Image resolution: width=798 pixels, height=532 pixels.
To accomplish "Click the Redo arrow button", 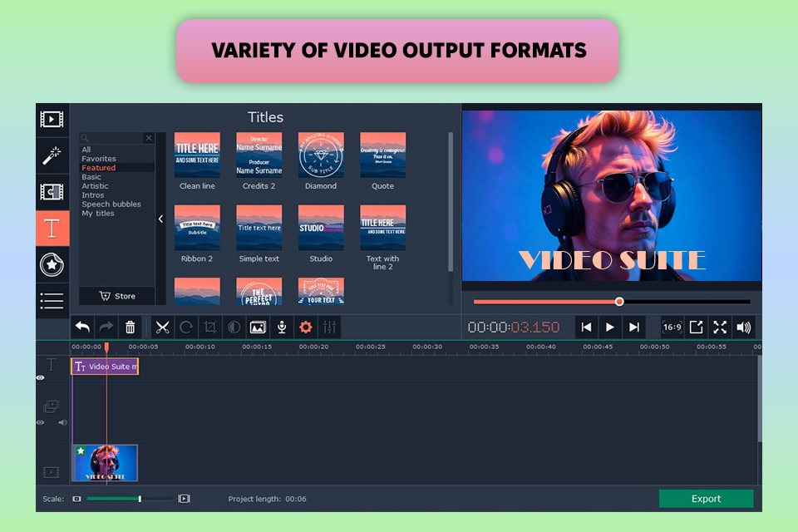I will pos(106,328).
